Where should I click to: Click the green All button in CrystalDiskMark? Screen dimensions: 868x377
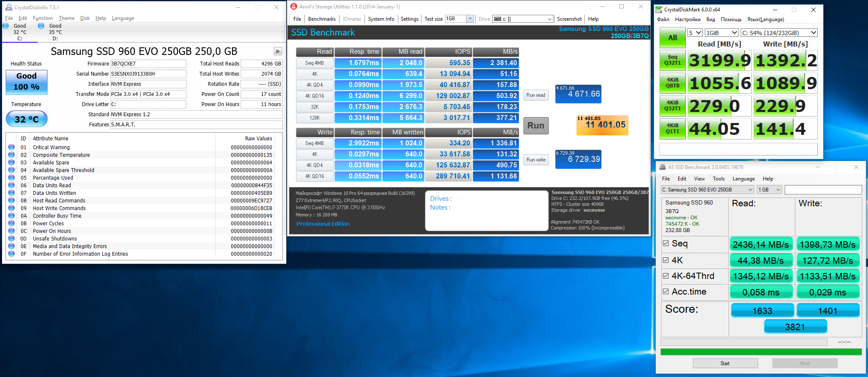(672, 38)
